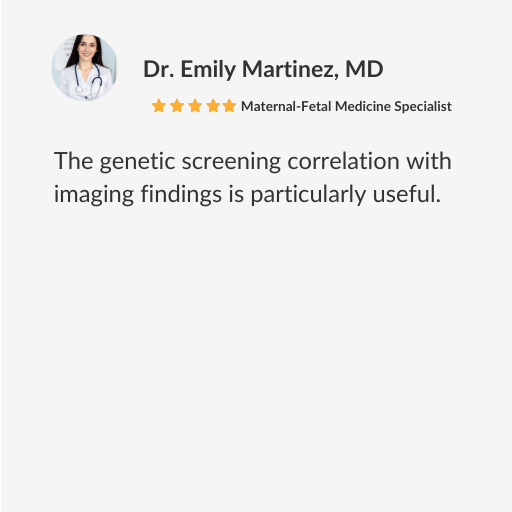
Task: Click the Maternal-Fetal Medicine Specialist label
Action: tap(346, 107)
